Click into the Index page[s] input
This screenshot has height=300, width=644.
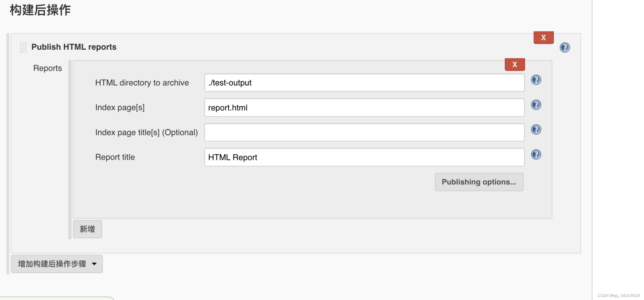click(364, 108)
